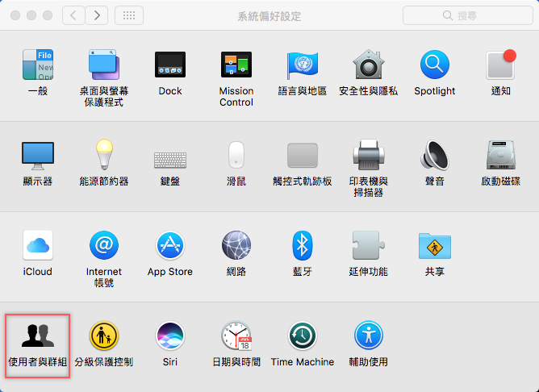This screenshot has width=539, height=392.
Task: Go back with the left arrow button
Action: coord(73,15)
